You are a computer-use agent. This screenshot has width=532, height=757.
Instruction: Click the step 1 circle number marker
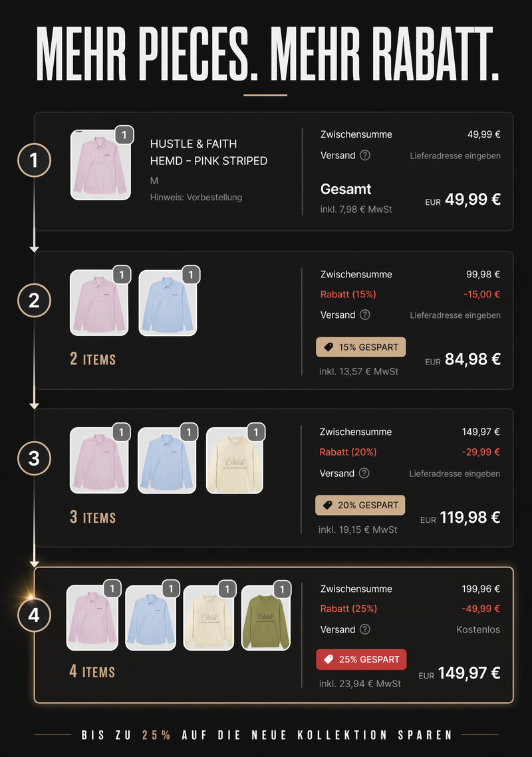tap(34, 160)
